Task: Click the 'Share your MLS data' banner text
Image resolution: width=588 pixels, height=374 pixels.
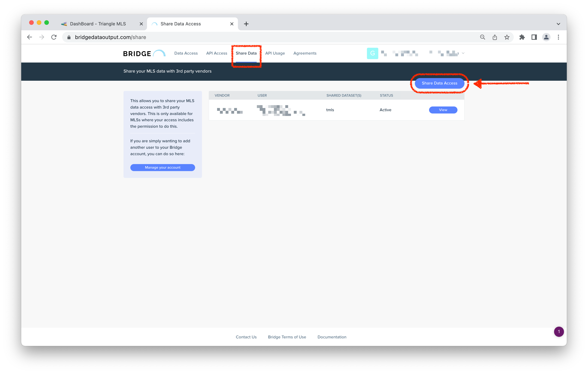Action: (167, 71)
